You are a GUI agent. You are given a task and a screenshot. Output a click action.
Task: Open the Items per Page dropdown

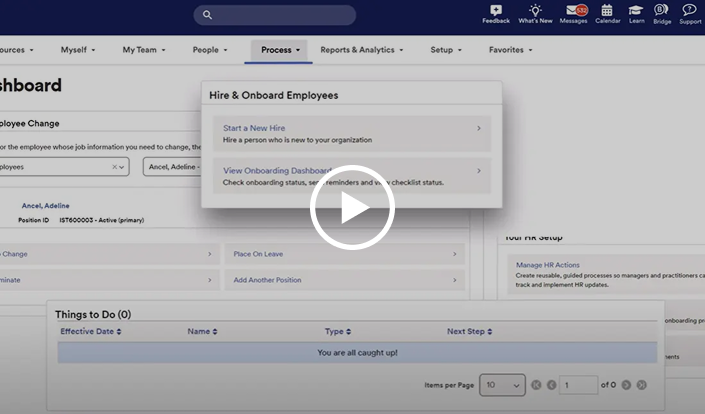point(502,385)
